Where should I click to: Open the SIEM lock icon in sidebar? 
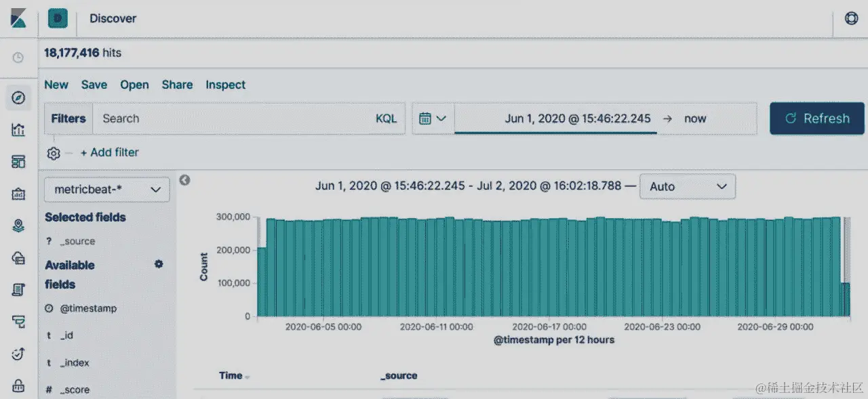tap(18, 385)
